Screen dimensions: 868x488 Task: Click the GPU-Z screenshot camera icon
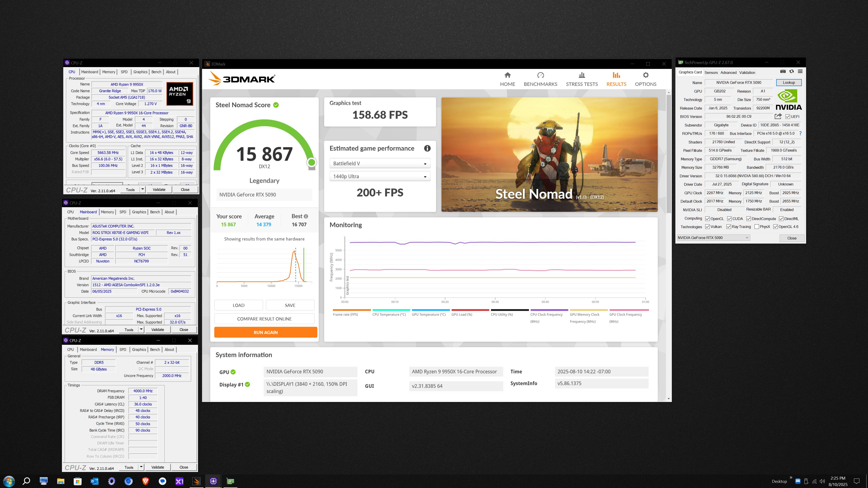(x=783, y=71)
